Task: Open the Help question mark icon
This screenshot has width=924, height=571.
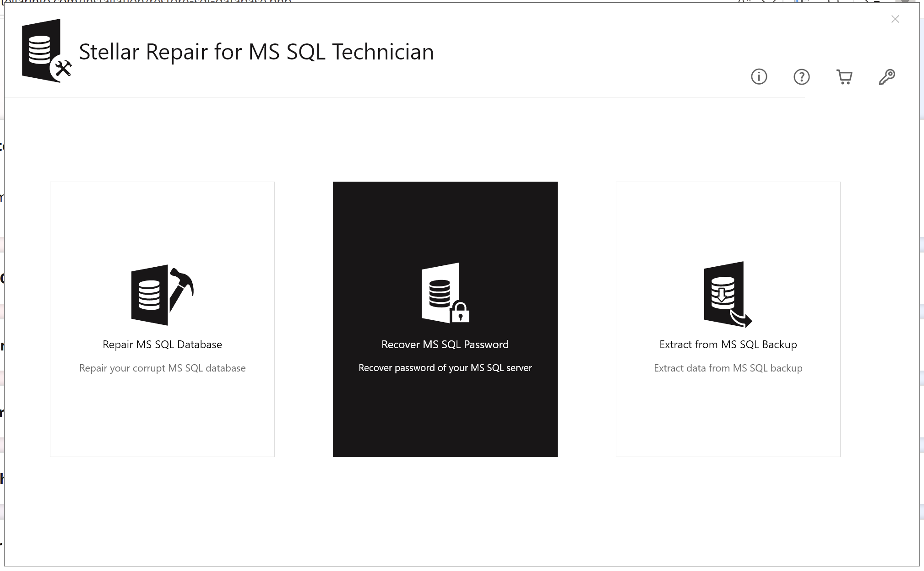Action: (801, 76)
